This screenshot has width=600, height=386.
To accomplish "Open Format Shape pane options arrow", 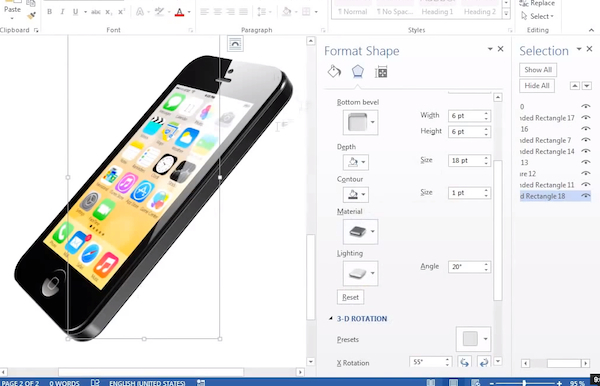I will [490, 49].
